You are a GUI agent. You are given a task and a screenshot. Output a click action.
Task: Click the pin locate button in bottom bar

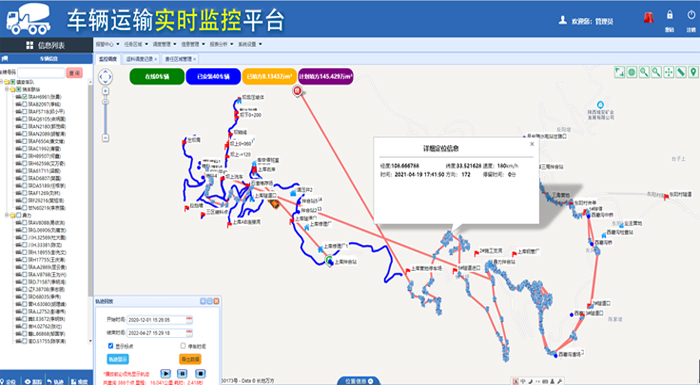click(x=9, y=381)
